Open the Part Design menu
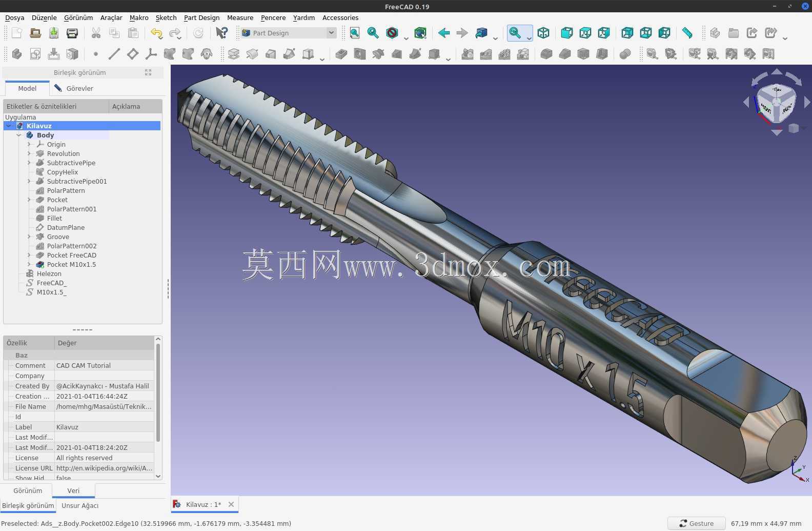The height and width of the screenshot is (531, 812). pyautogui.click(x=201, y=17)
